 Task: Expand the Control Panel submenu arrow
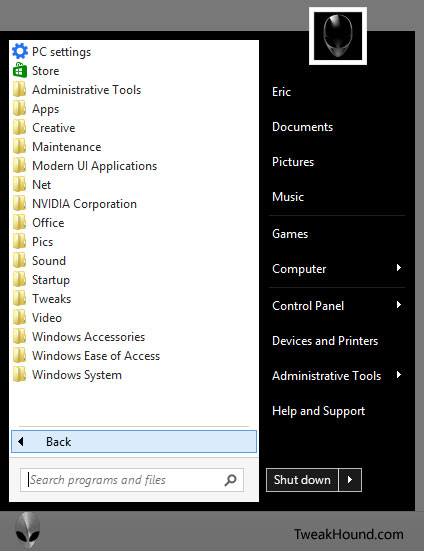coord(399,305)
